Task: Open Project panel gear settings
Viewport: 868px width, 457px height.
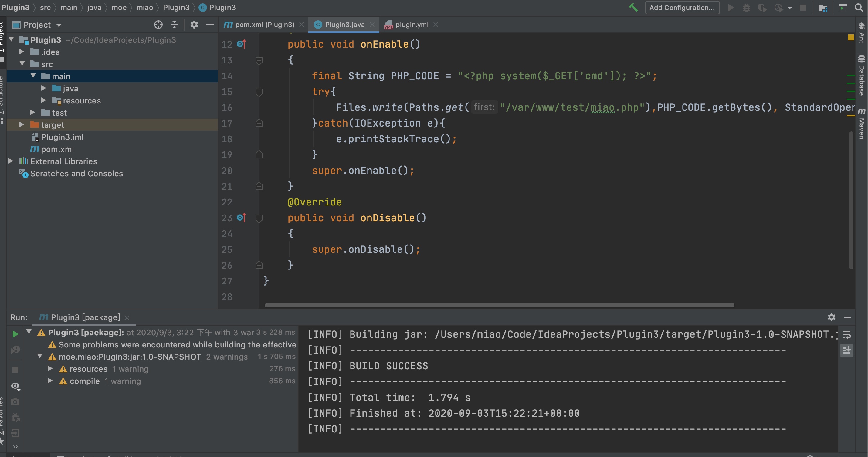Action: click(194, 25)
